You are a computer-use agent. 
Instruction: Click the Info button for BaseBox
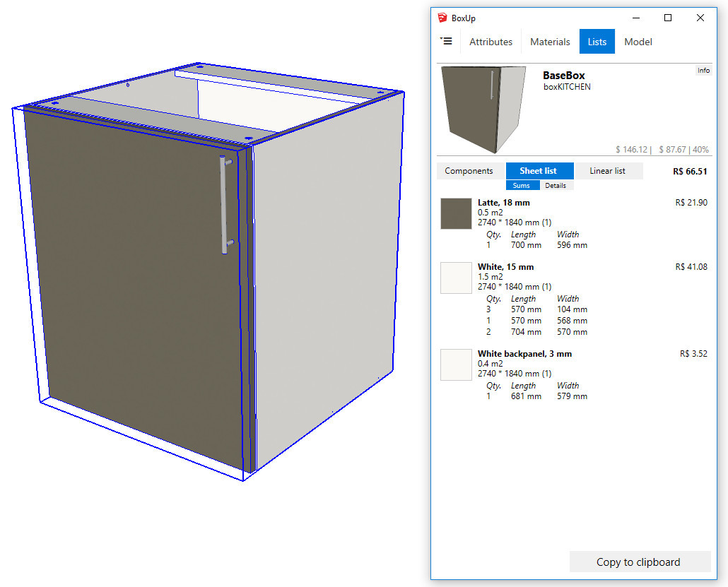(703, 70)
